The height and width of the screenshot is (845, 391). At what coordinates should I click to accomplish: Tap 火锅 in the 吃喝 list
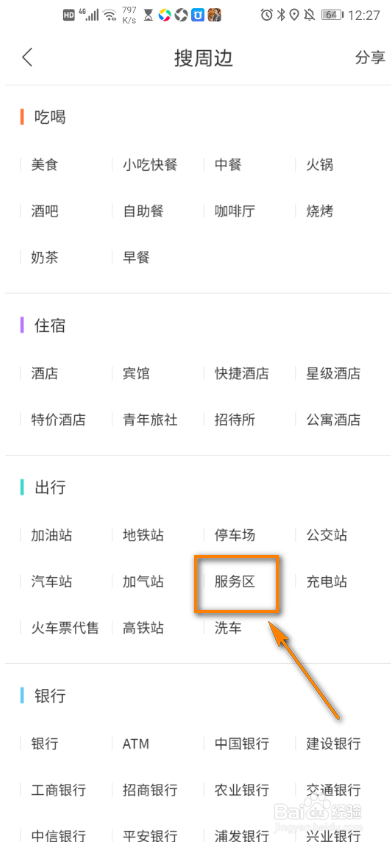pyautogui.click(x=320, y=164)
